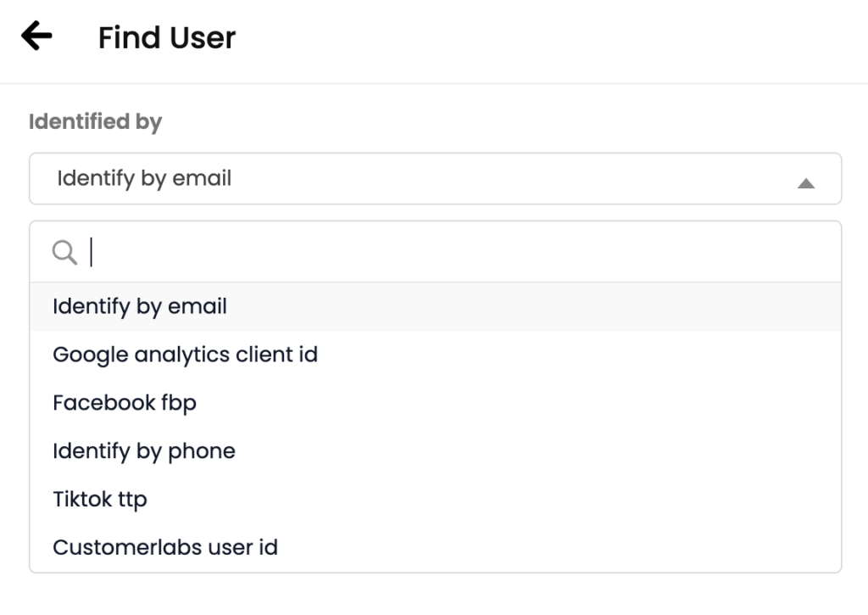This screenshot has width=868, height=615.
Task: Click the 'Find User' page title
Action: (x=167, y=37)
